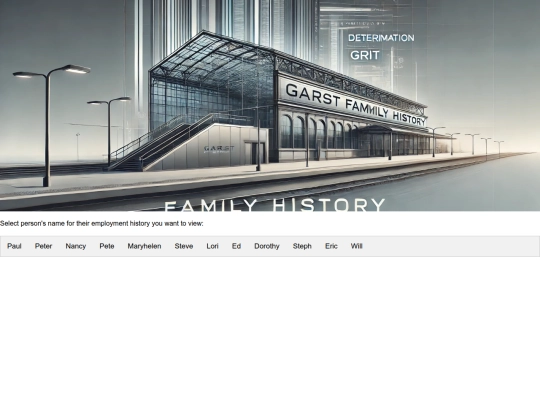Open Paul's employment history tab
540x405 pixels.
point(14,246)
